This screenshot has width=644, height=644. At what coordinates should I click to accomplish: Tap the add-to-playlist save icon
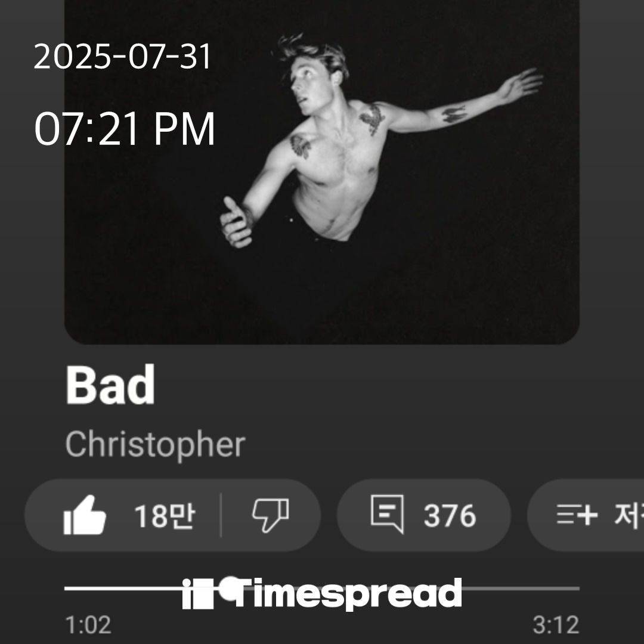pyautogui.click(x=577, y=515)
